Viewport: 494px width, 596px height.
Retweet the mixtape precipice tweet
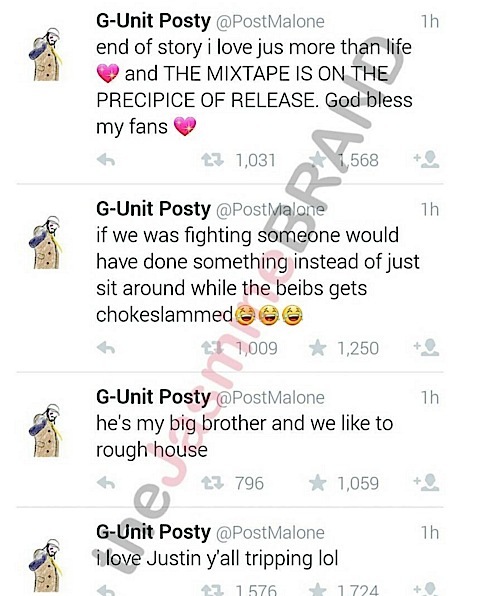click(x=212, y=160)
